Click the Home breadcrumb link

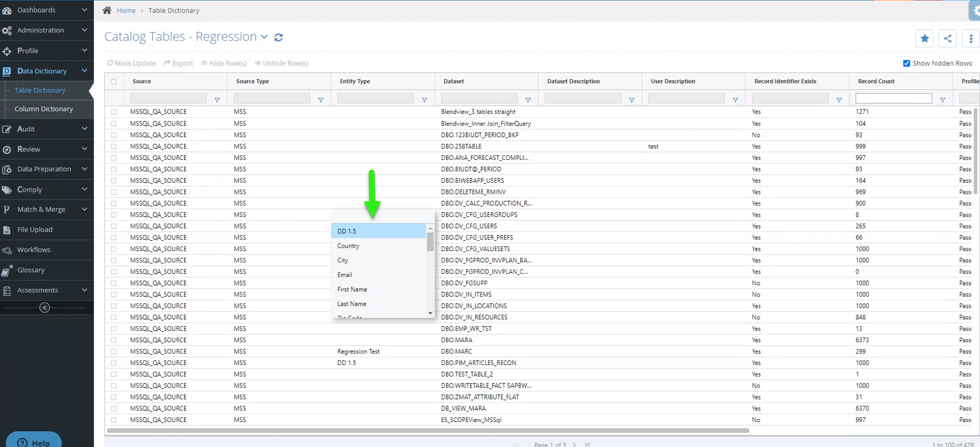(x=126, y=10)
